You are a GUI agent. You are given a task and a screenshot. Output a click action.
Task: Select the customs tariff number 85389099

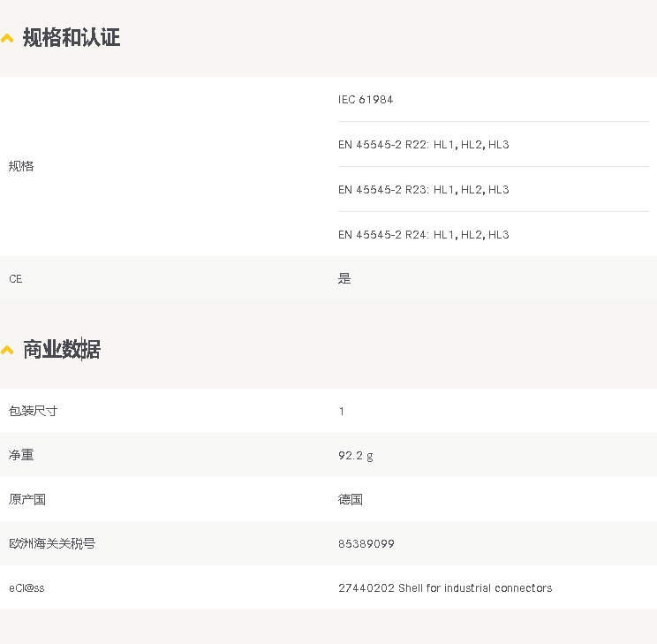[366, 544]
